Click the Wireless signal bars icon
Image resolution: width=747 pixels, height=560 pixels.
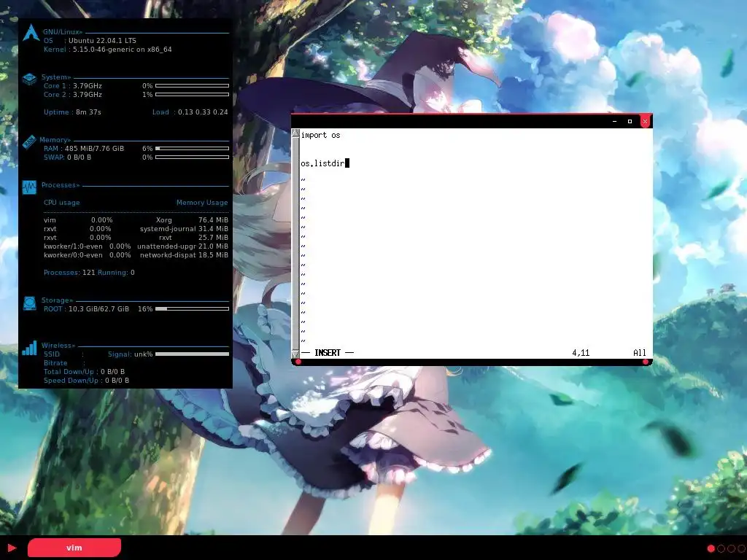pos(29,348)
